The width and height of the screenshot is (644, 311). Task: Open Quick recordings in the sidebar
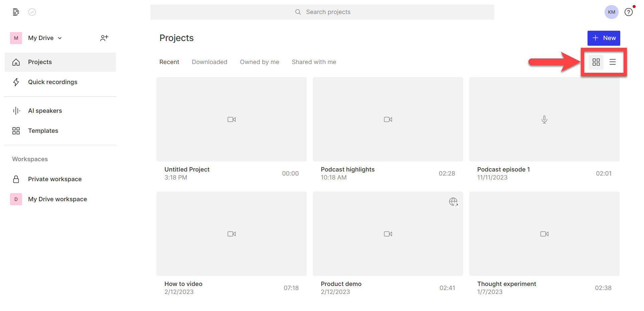coord(60,82)
